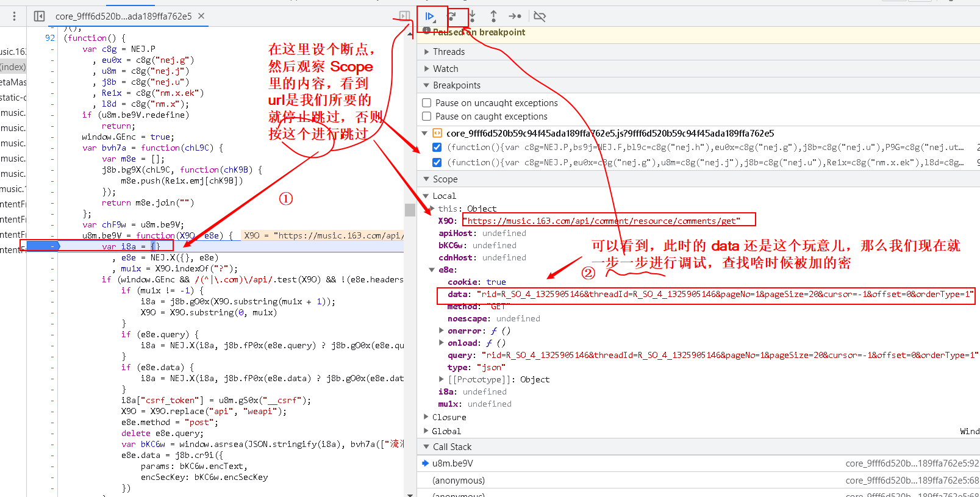Expand the [[Prototype]] Object entry

coord(442,379)
